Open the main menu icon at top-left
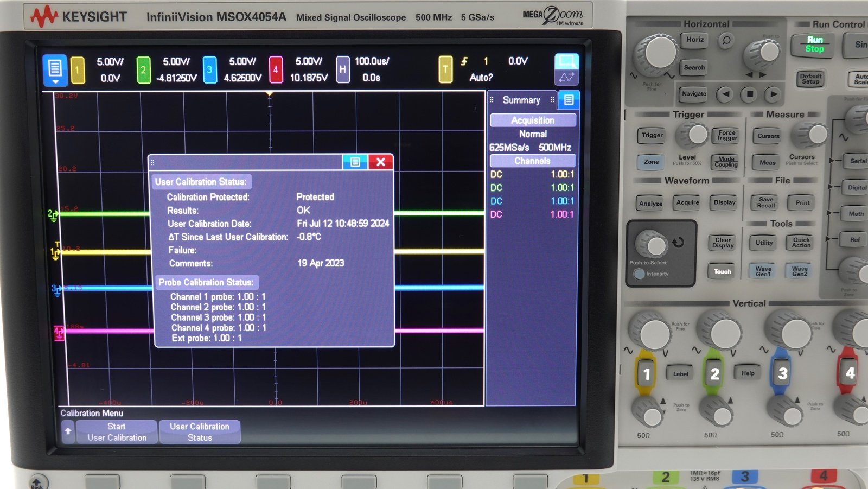 tap(55, 70)
